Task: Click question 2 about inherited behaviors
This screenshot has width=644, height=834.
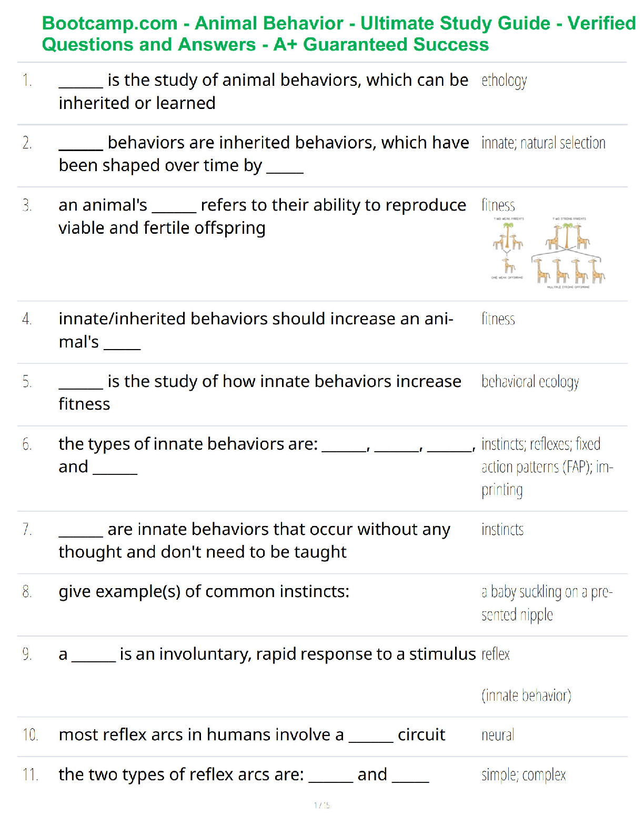Action: click(264, 154)
